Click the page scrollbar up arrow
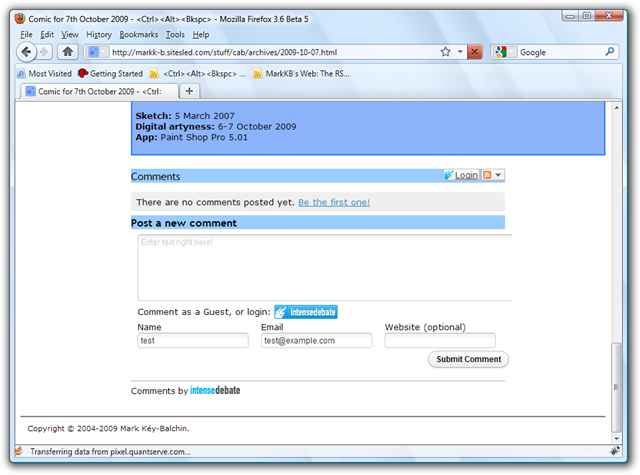The image size is (640, 475). 616,108
